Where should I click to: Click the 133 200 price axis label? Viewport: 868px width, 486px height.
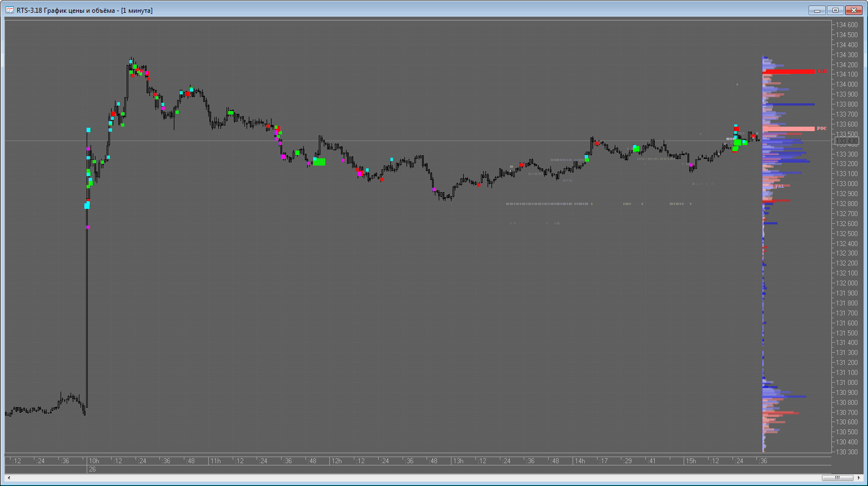coord(847,164)
